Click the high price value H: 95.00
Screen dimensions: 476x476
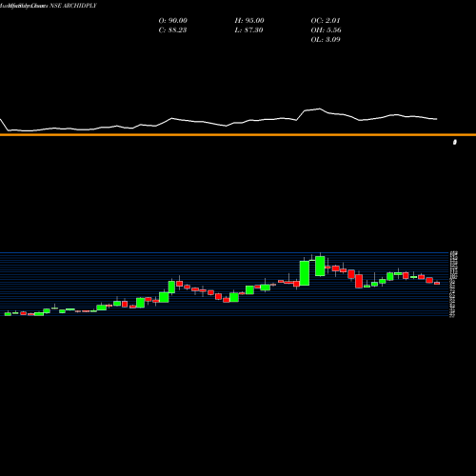249,21
